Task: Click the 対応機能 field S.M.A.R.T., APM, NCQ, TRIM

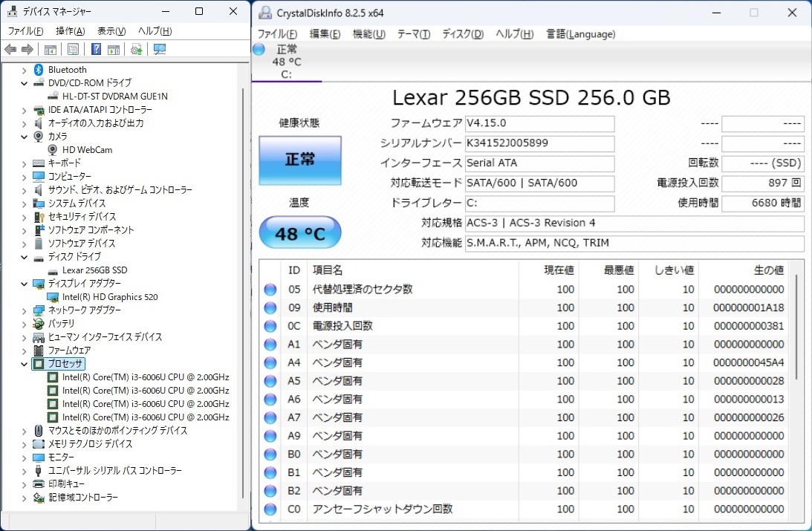Action: pos(634,244)
